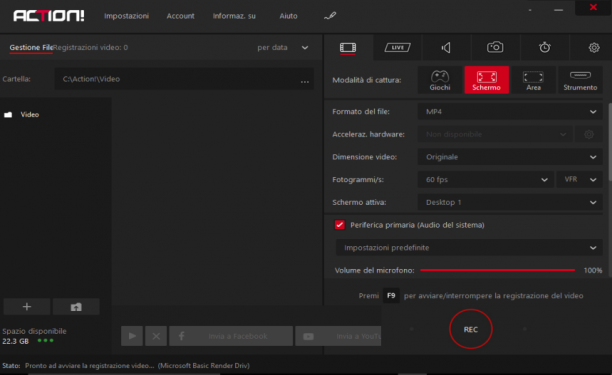Image resolution: width=612 pixels, height=375 pixels.
Task: Click the 100% microphone volume value
Action: pos(593,270)
